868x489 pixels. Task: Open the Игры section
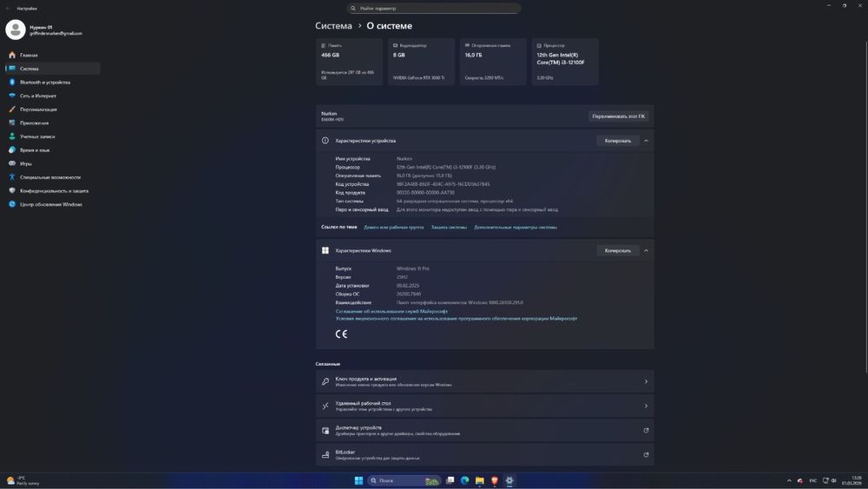(53, 163)
